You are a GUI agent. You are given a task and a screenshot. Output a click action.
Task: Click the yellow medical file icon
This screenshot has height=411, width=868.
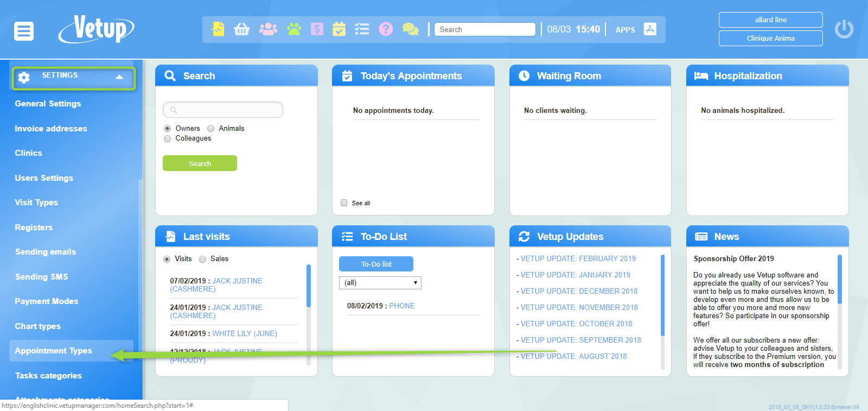pos(218,29)
